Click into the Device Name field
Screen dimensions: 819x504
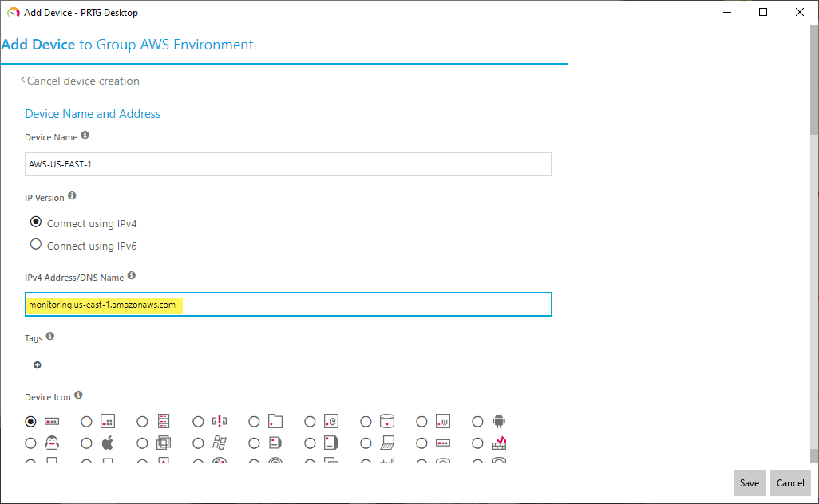coord(288,163)
